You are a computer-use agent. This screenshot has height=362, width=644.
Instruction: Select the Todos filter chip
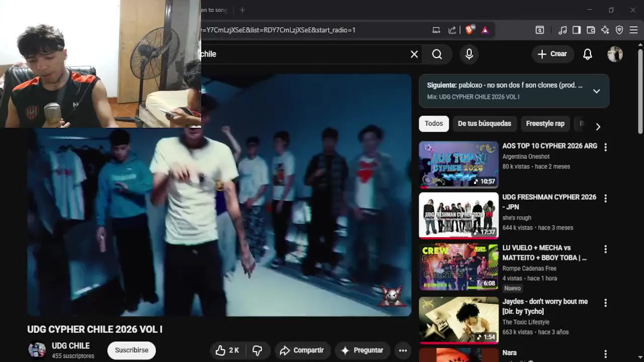pos(434,124)
